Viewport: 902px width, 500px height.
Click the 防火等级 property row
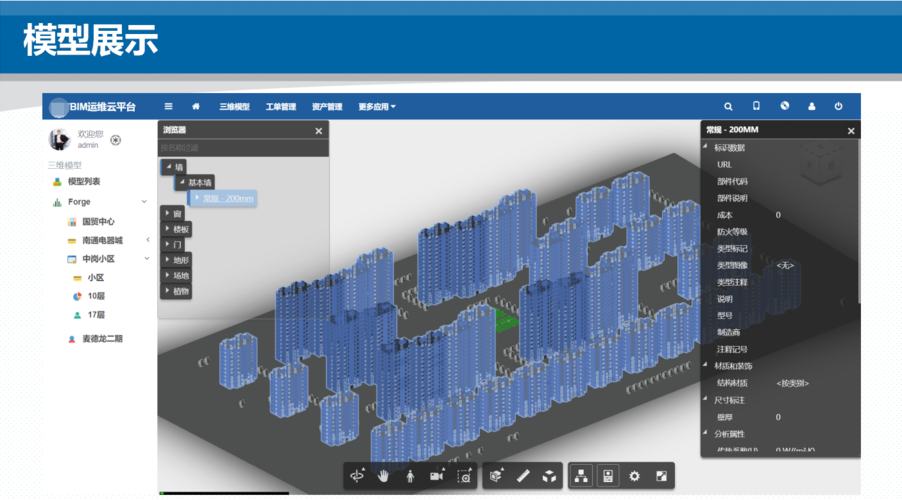(779, 232)
